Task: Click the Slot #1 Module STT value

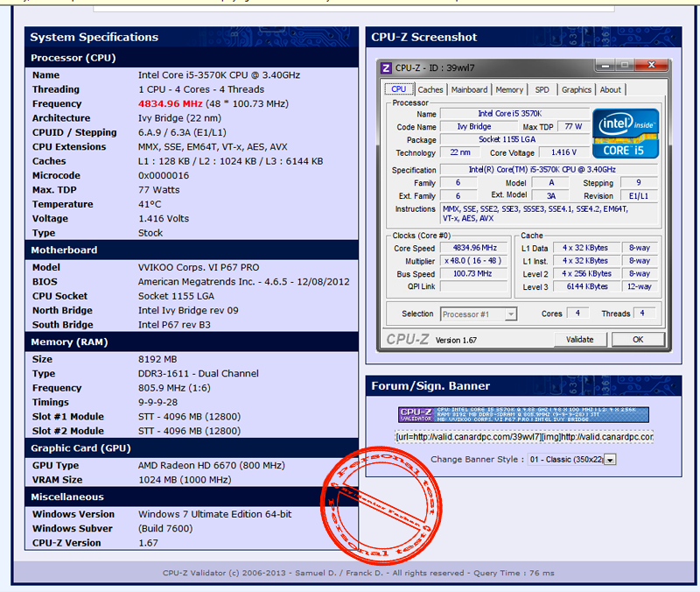Action: click(x=189, y=417)
